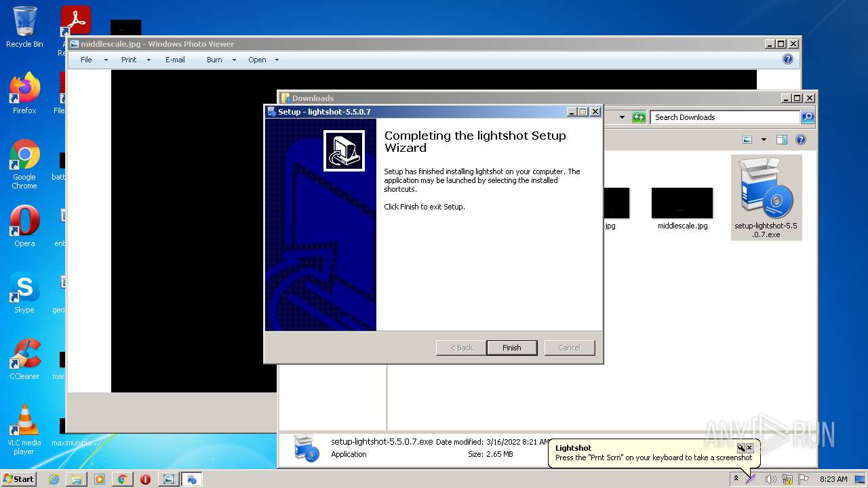Open File menu in Photo Viewer
This screenshot has height=488, width=868.
click(x=86, y=60)
